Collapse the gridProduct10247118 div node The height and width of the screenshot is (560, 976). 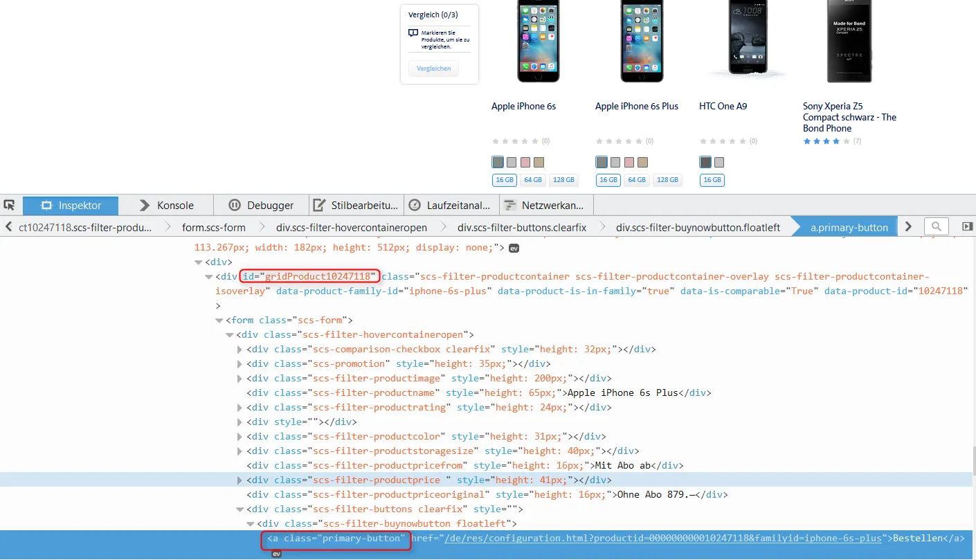click(209, 277)
